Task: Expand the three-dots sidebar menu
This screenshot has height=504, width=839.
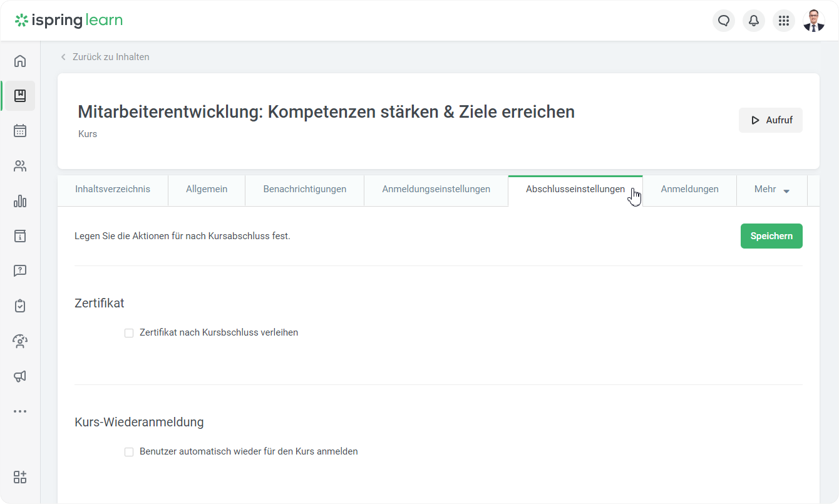Action: (20, 411)
